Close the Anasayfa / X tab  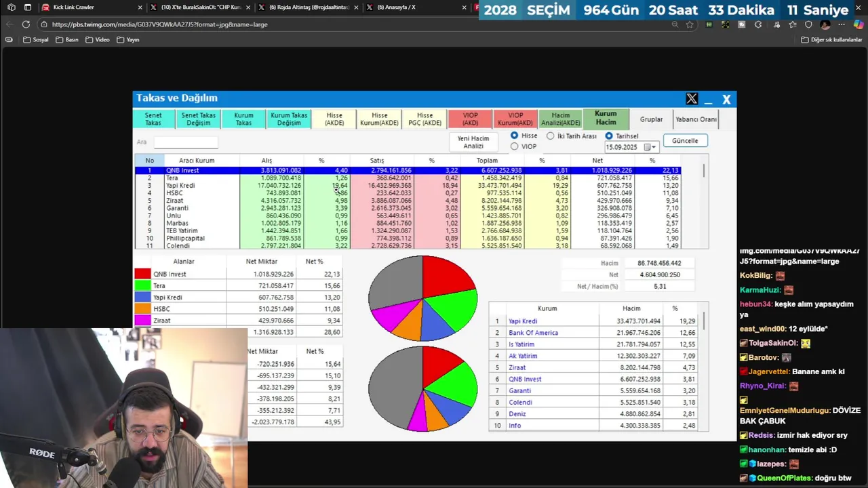pyautogui.click(x=465, y=7)
